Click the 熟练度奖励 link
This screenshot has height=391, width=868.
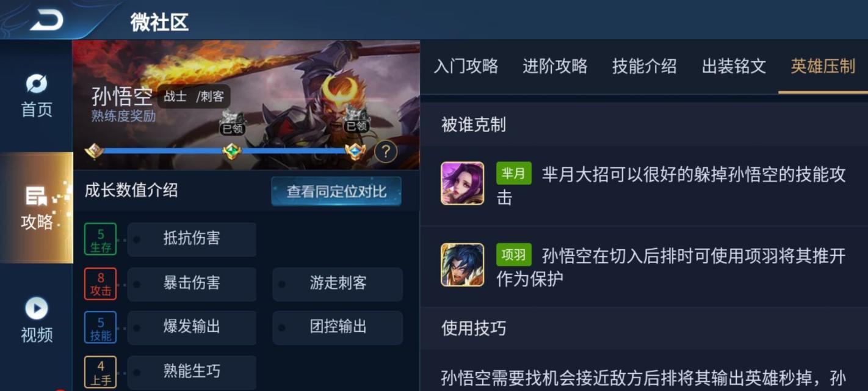coord(123,116)
